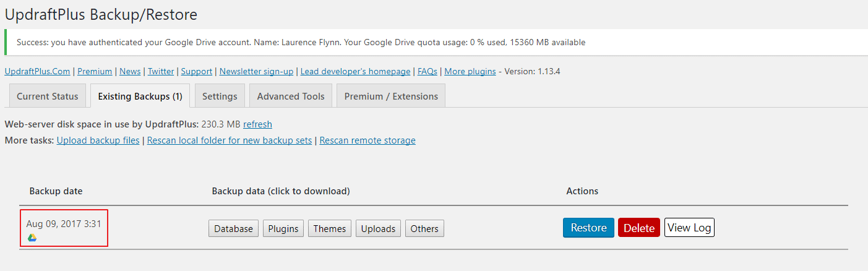Rescan local folder for new backup sets
868x271 pixels.
[x=230, y=140]
